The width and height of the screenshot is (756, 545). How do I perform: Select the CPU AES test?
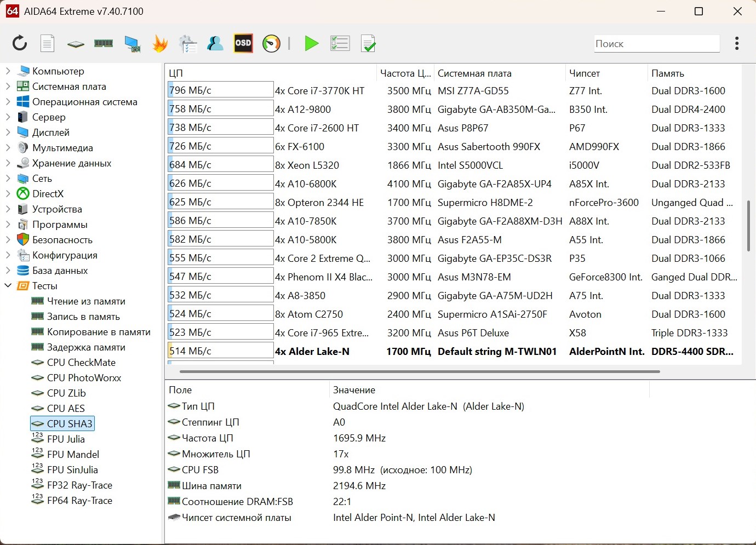(66, 408)
